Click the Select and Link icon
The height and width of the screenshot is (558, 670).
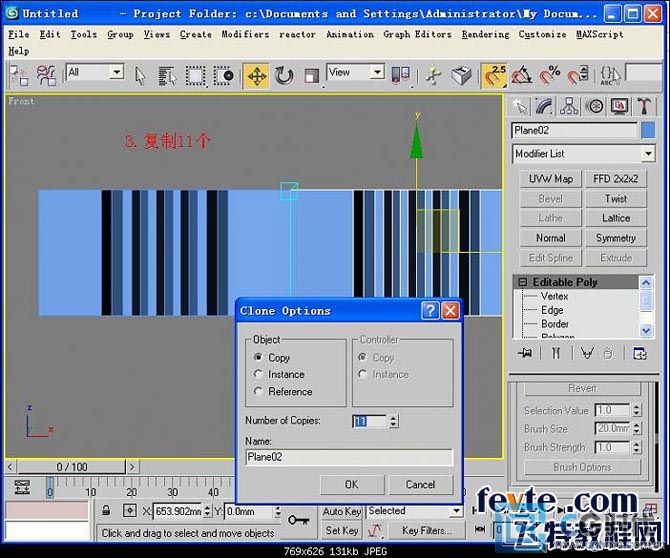(18, 76)
